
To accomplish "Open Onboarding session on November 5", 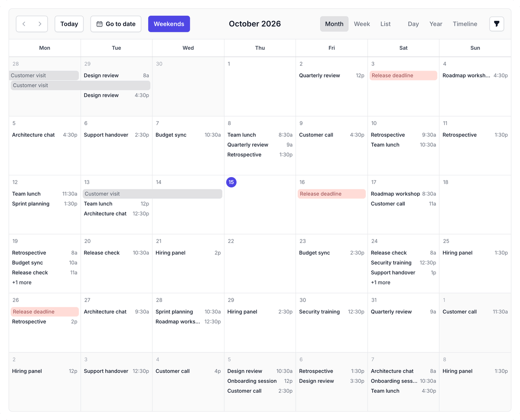I will (x=260, y=381).
